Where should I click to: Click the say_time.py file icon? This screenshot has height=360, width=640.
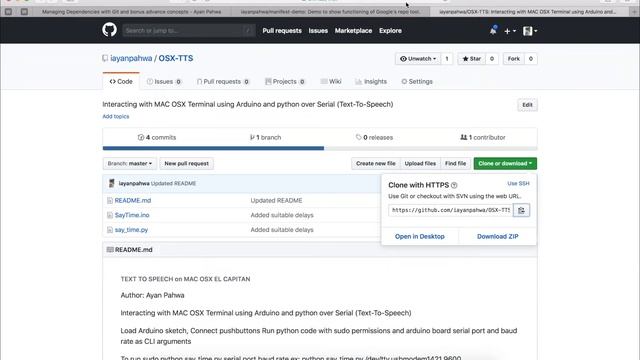click(110, 230)
